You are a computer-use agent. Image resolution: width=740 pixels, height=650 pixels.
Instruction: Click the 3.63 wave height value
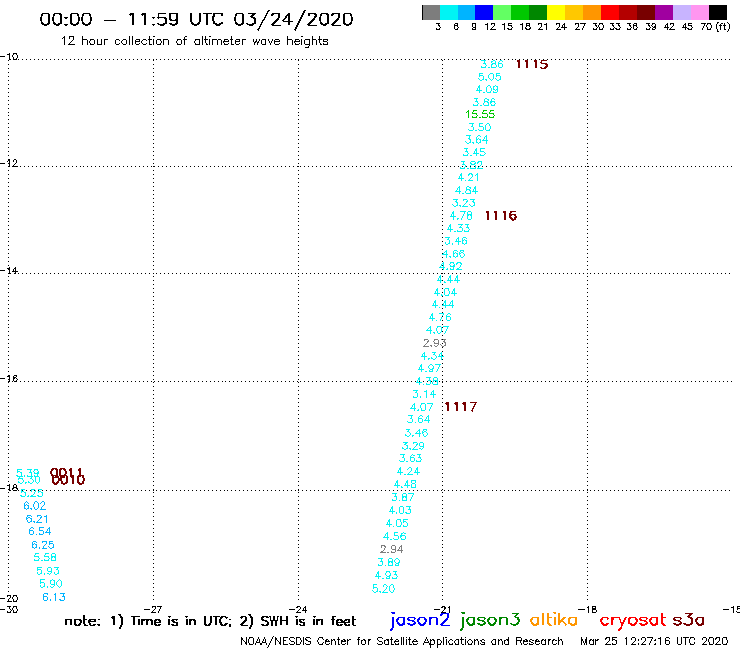click(411, 458)
